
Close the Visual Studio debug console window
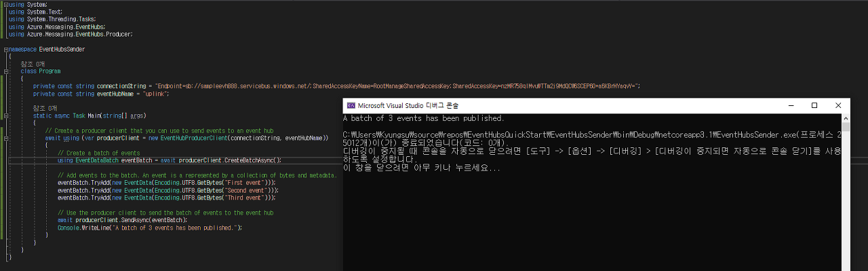[839, 105]
